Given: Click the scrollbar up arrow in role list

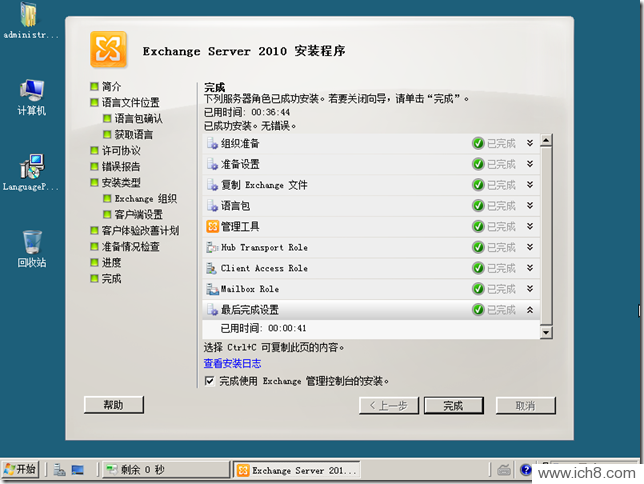Looking at the screenshot, I should (x=546, y=140).
